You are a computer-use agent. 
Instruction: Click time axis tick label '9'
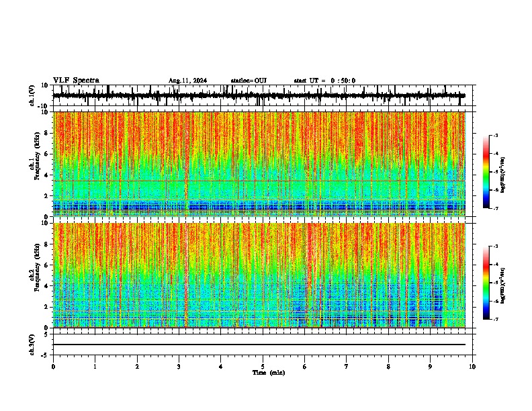coord(430,367)
